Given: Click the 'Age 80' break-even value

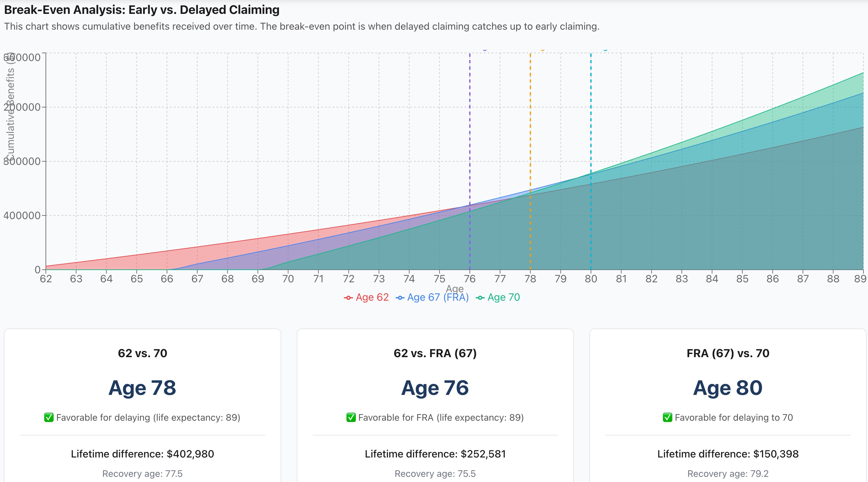Looking at the screenshot, I should (x=728, y=388).
